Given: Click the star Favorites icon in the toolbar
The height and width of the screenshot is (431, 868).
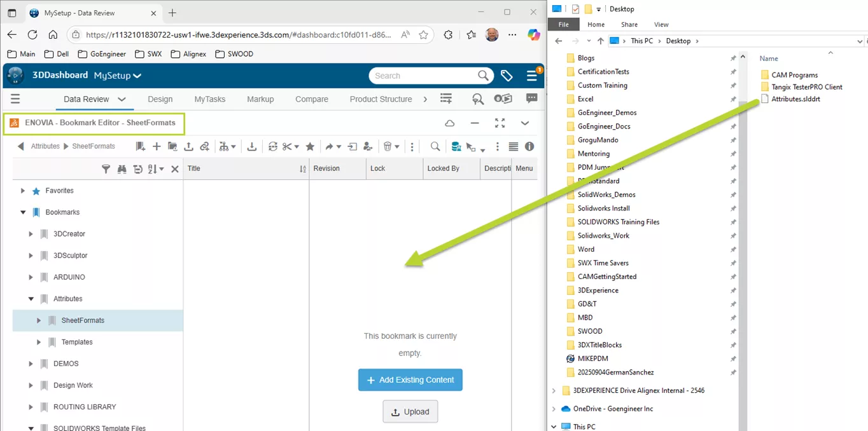Looking at the screenshot, I should click(x=309, y=146).
